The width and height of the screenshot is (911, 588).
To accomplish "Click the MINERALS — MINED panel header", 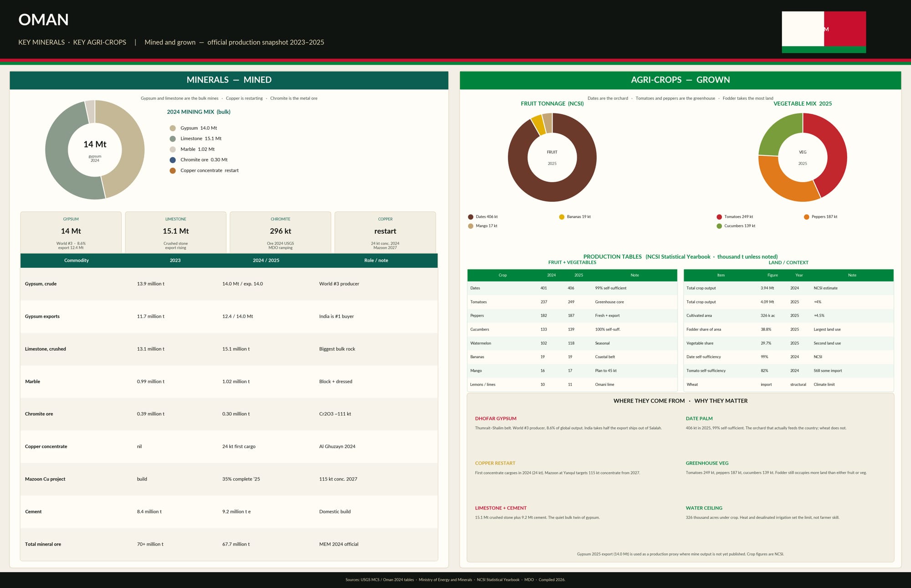I will click(229, 80).
